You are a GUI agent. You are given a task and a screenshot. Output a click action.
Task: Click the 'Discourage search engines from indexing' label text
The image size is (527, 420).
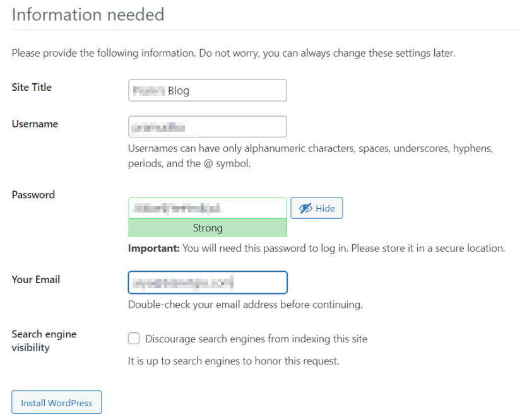point(256,339)
